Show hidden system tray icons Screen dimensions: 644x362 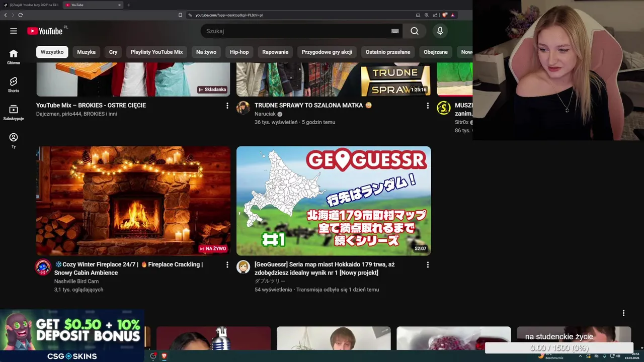click(580, 356)
